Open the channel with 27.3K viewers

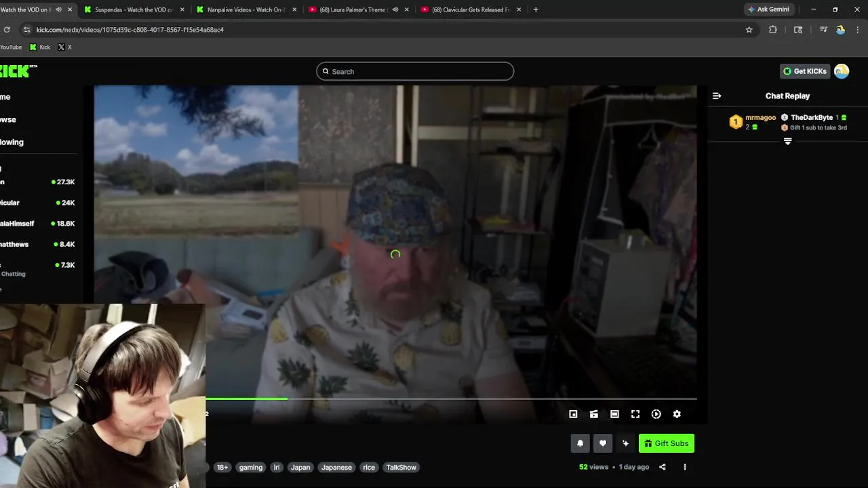pyautogui.click(x=39, y=182)
